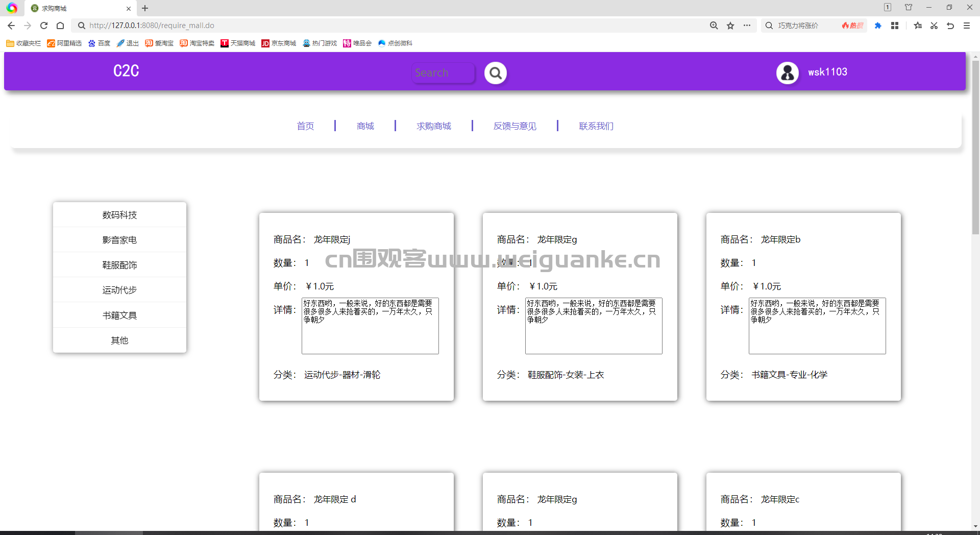Select 书籍文具 category
This screenshot has width=980, height=535.
coord(119,315)
